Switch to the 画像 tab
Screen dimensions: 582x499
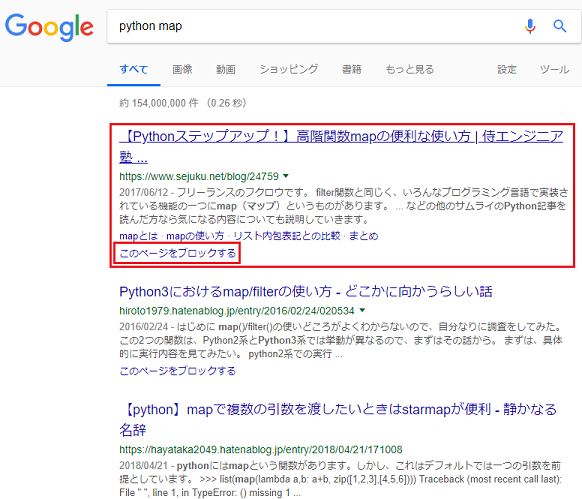182,69
